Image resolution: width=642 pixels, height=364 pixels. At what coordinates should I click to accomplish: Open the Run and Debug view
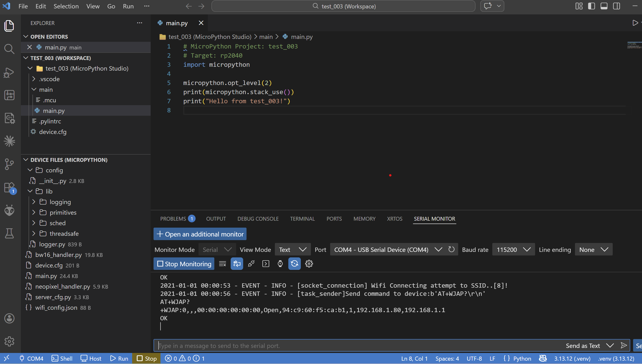pyautogui.click(x=9, y=73)
